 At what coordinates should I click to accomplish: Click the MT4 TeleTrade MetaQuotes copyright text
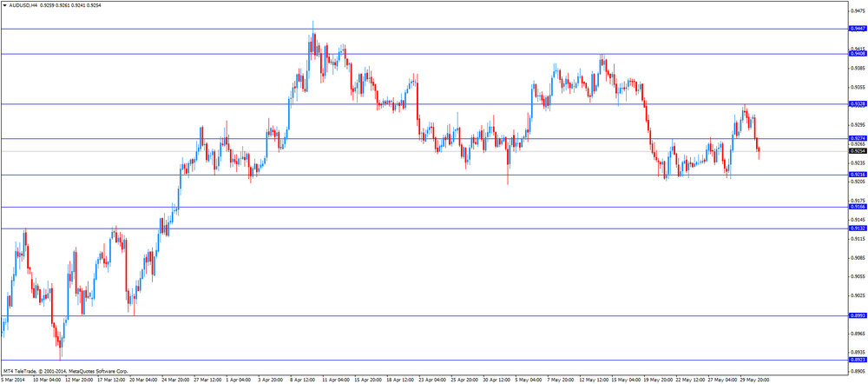65,371
